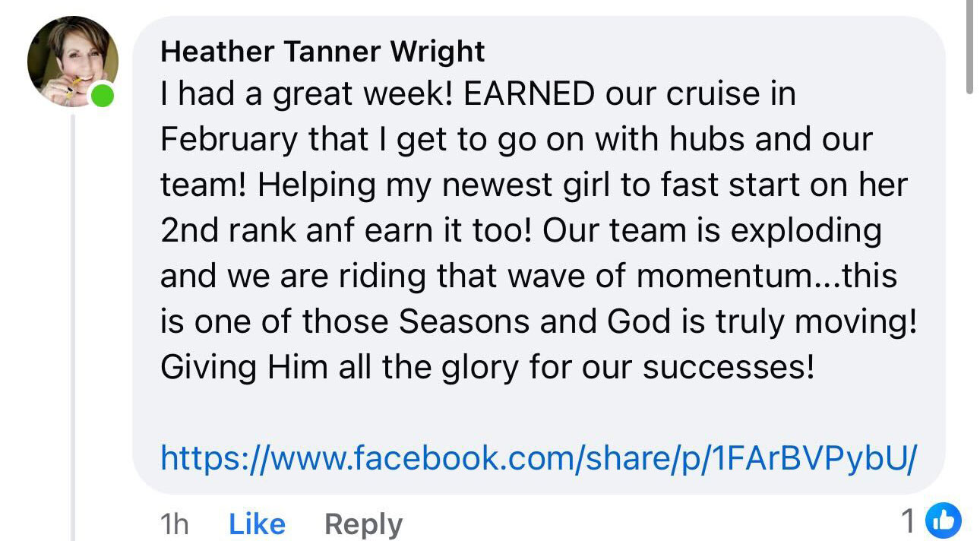The width and height of the screenshot is (980, 541).
Task: View the reaction count of 1
Action: [x=908, y=521]
